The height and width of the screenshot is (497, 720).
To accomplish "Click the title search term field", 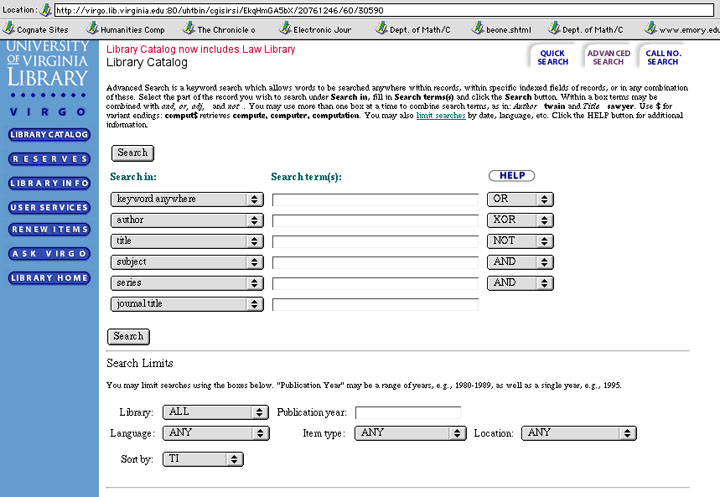I will 375,241.
